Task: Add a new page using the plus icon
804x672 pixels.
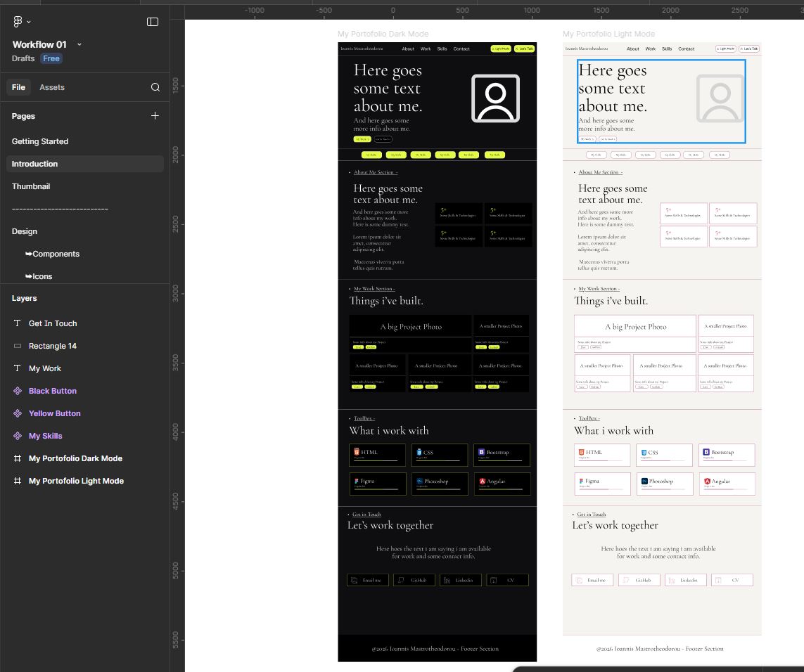Action: (x=155, y=116)
